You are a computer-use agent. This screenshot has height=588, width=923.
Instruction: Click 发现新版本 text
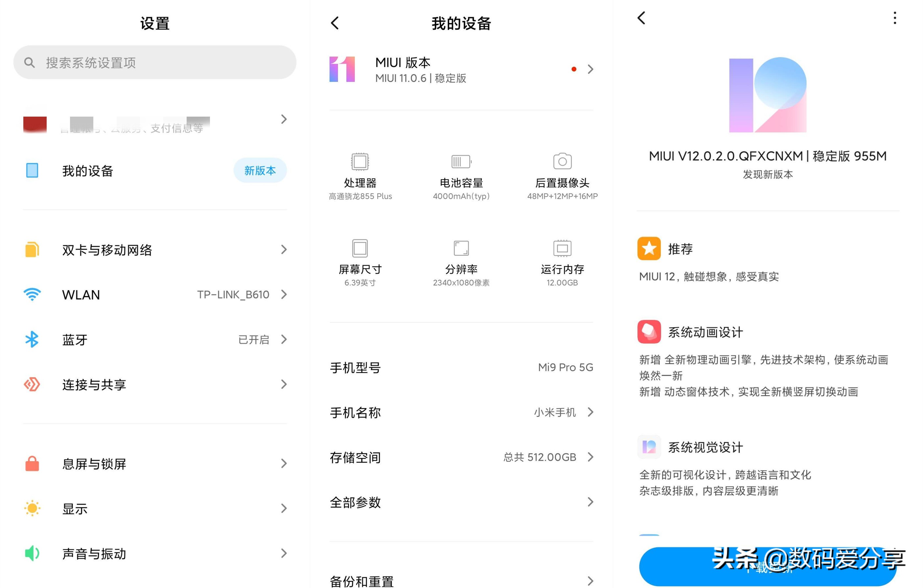(768, 174)
